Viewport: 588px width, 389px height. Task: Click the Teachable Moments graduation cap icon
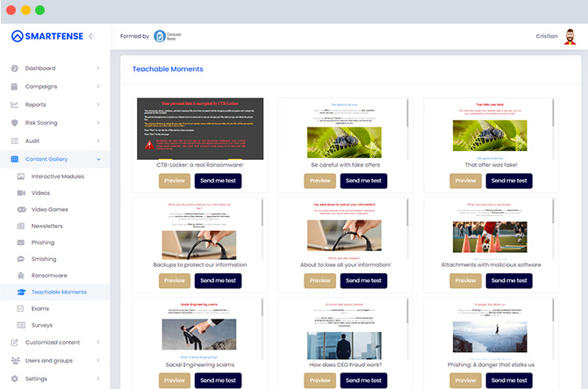21,292
